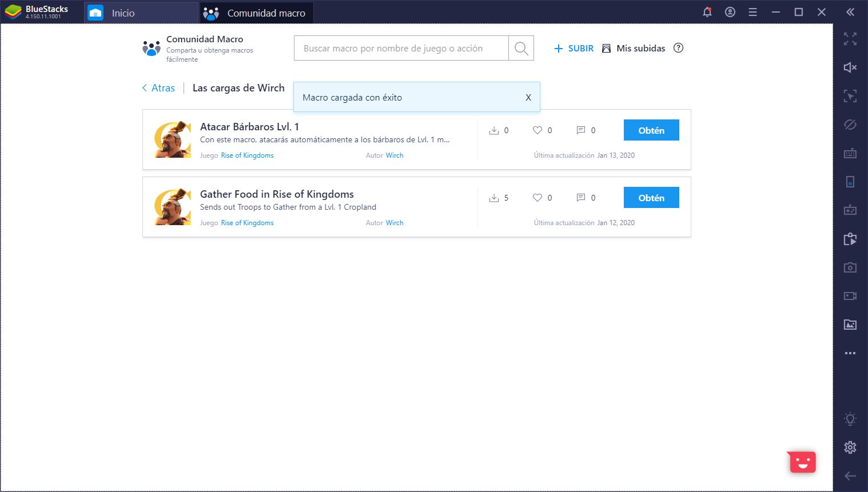The image size is (868, 492).
Task: Open the media folder icon
Action: (x=850, y=325)
